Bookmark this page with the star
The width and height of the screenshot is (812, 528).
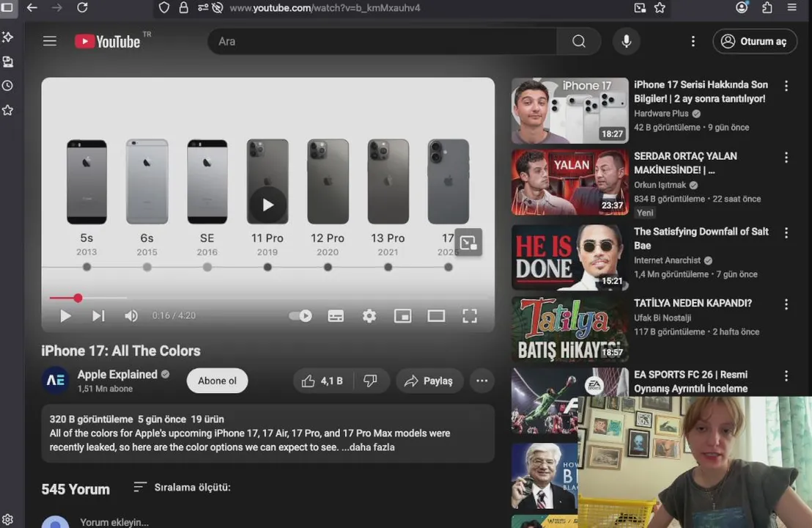(660, 8)
